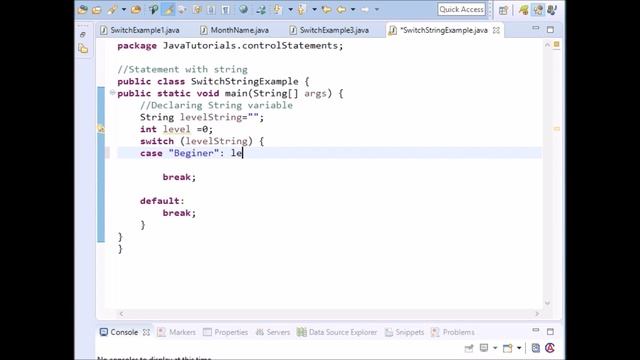
Task: Click the editor vertical scrollbar down arrow
Action: coord(547,303)
